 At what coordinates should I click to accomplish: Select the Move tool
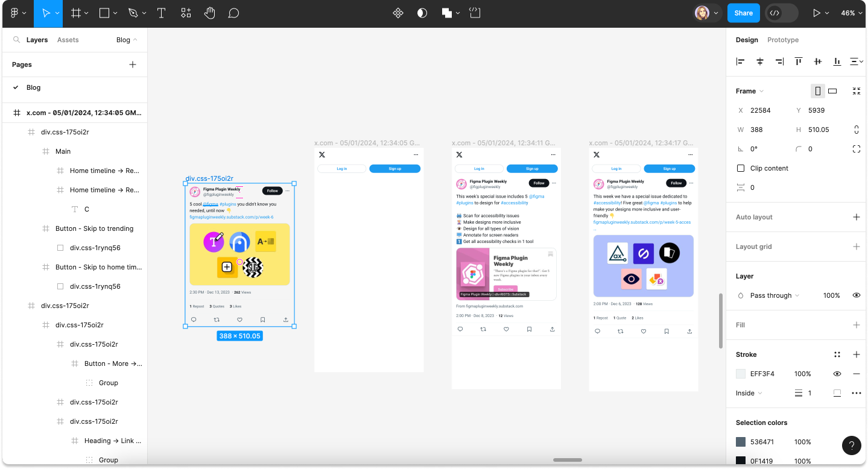[45, 13]
